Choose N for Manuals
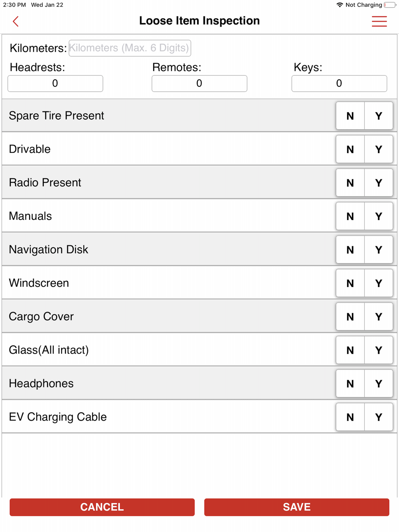The width and height of the screenshot is (399, 532). pos(350,217)
